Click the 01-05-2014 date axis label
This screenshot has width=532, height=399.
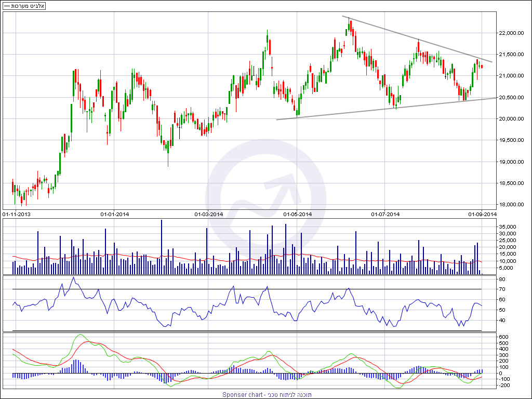click(x=298, y=214)
